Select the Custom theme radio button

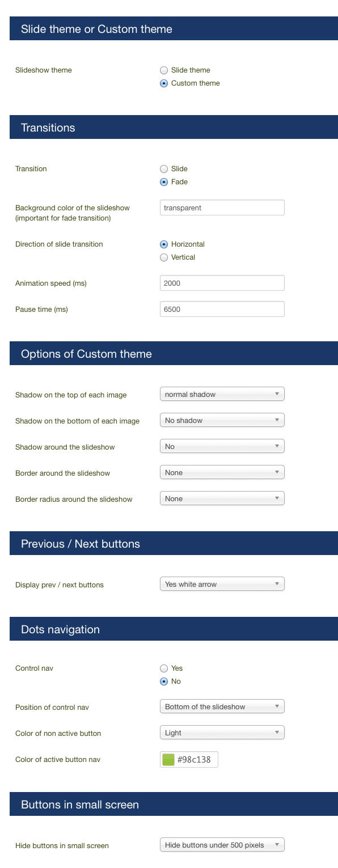pyautogui.click(x=164, y=83)
